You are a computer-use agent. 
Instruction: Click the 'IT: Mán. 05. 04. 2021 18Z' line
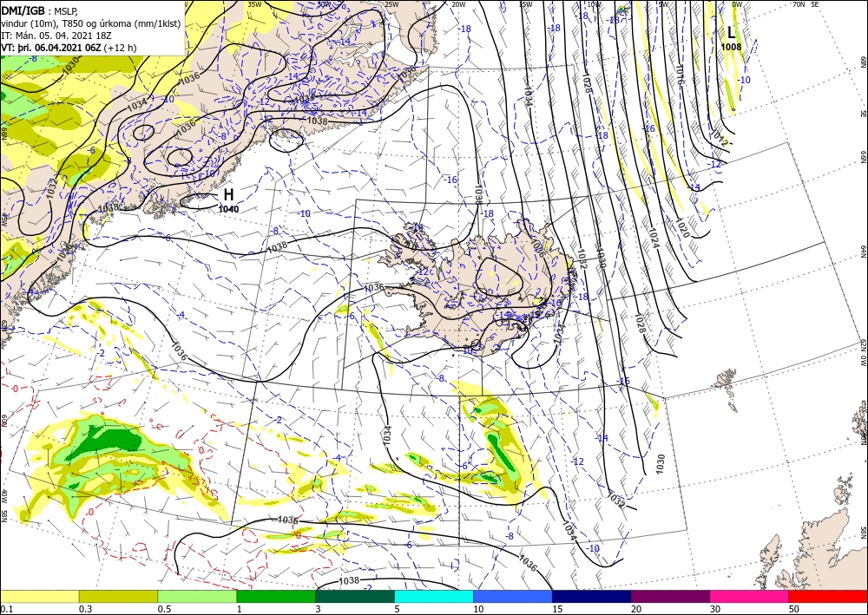58,36
